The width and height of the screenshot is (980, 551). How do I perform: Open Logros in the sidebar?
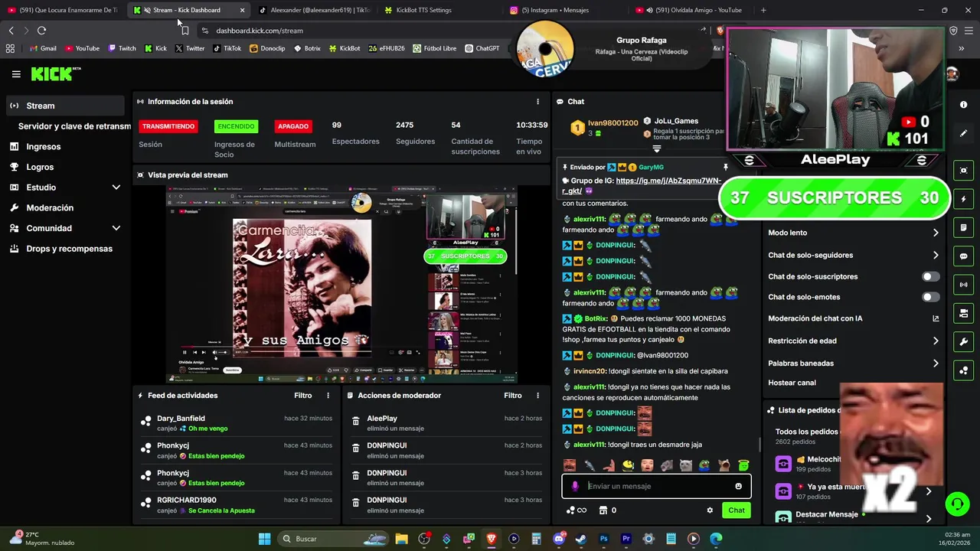point(64,167)
